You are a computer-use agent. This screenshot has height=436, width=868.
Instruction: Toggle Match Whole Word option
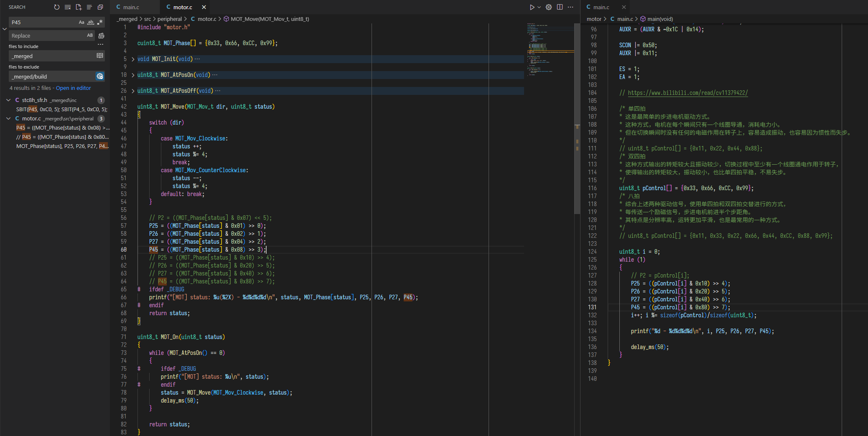(x=91, y=22)
